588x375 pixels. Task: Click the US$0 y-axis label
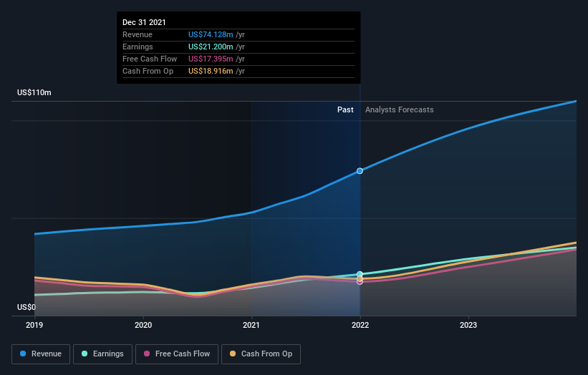pyautogui.click(x=26, y=307)
